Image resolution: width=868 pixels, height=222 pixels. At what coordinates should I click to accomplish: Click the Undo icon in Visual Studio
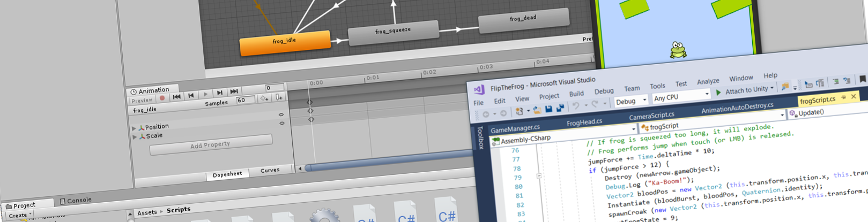pyautogui.click(x=575, y=106)
